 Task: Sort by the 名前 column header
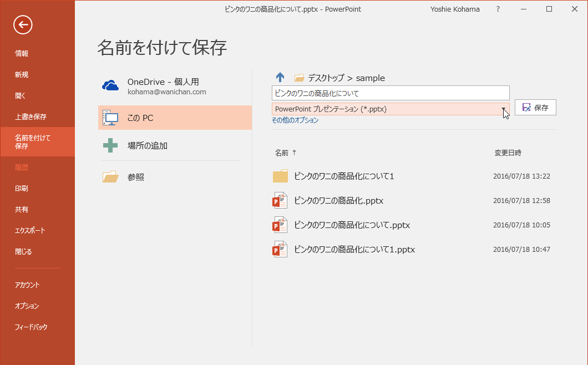(x=282, y=153)
